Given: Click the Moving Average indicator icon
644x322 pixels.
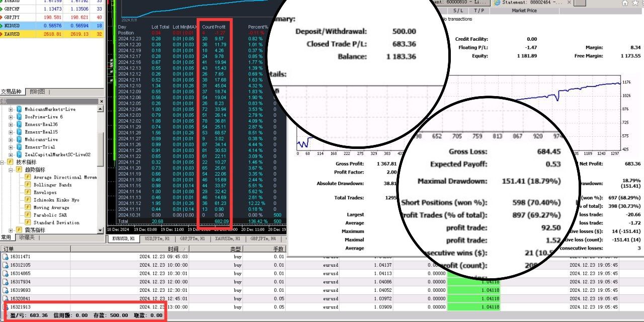Looking at the screenshot, I should 28,207.
